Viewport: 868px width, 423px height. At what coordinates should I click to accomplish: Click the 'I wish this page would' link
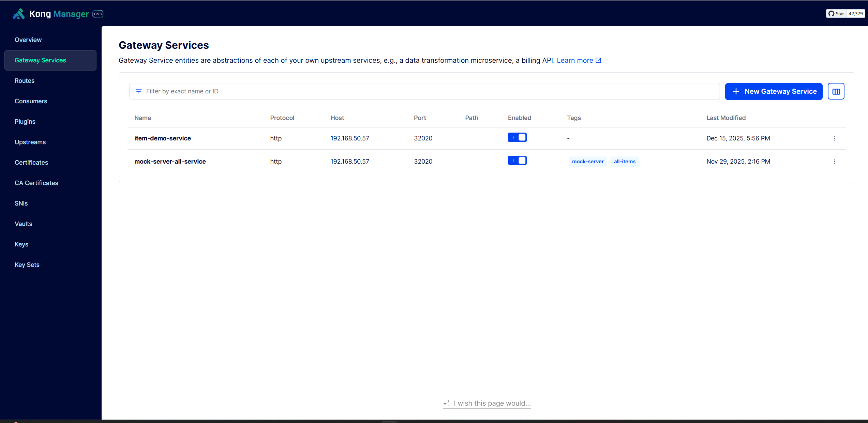tap(492, 404)
